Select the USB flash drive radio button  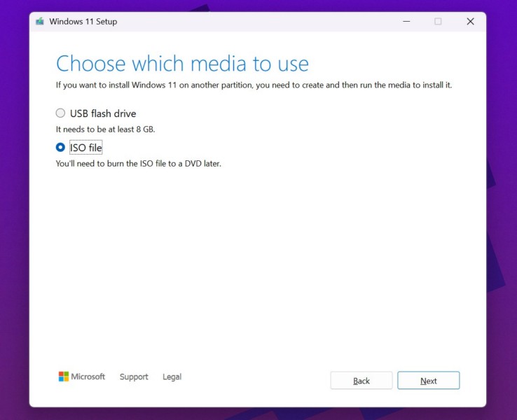click(60, 113)
